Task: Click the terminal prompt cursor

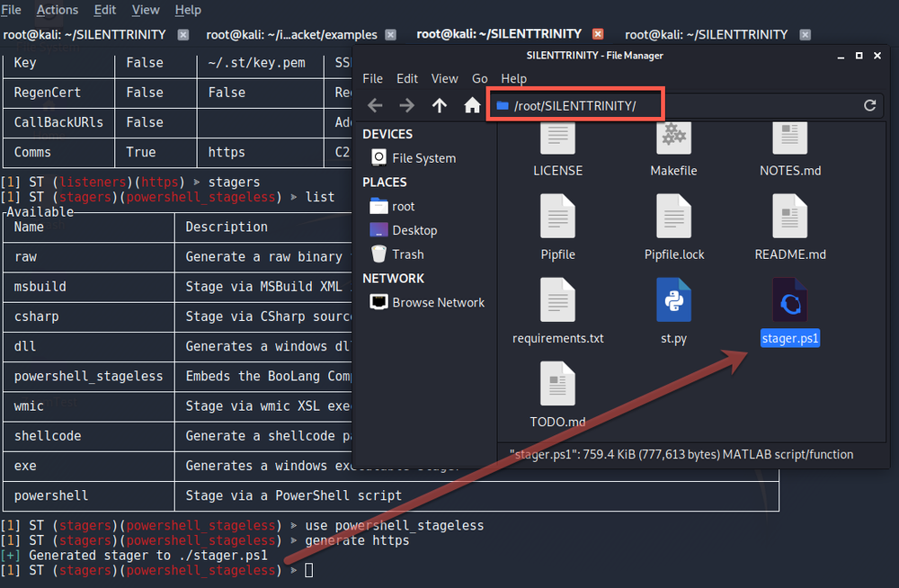Action: tap(308, 570)
